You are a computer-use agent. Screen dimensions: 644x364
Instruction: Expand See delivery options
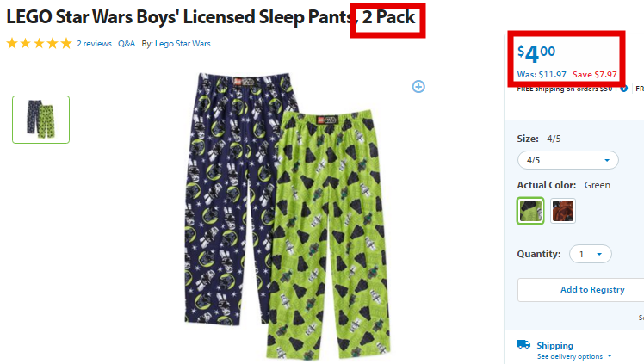coord(574,356)
